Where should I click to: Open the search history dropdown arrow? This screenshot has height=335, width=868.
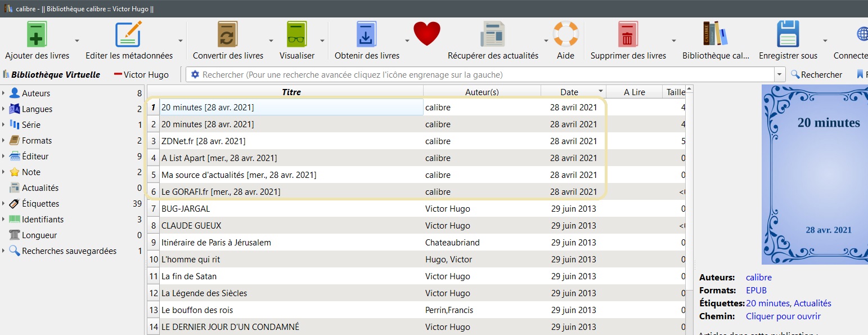pos(780,74)
